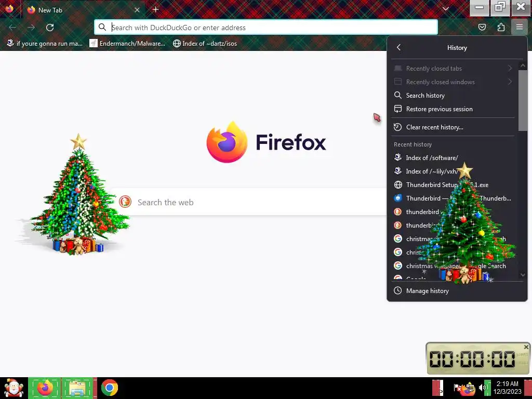Open the Pocket save button

482,27
